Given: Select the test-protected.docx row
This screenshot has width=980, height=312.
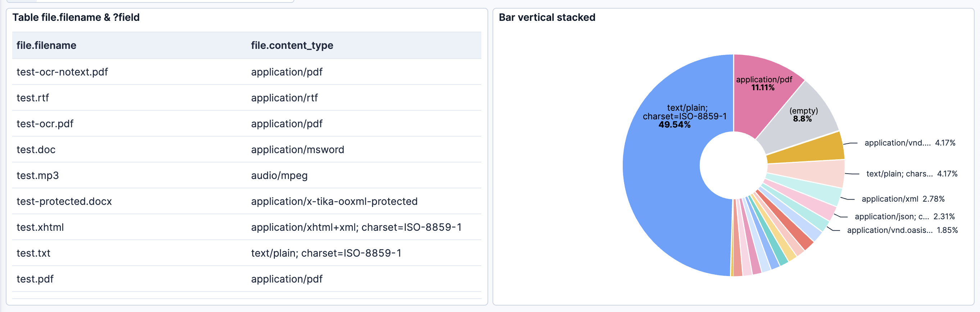Looking at the screenshot, I should [x=246, y=201].
